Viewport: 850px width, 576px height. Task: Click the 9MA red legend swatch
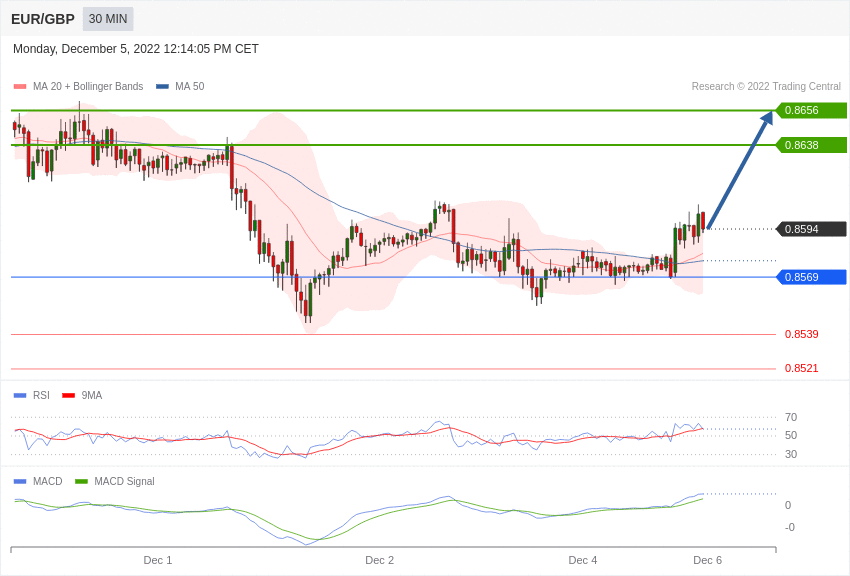pyautogui.click(x=69, y=396)
